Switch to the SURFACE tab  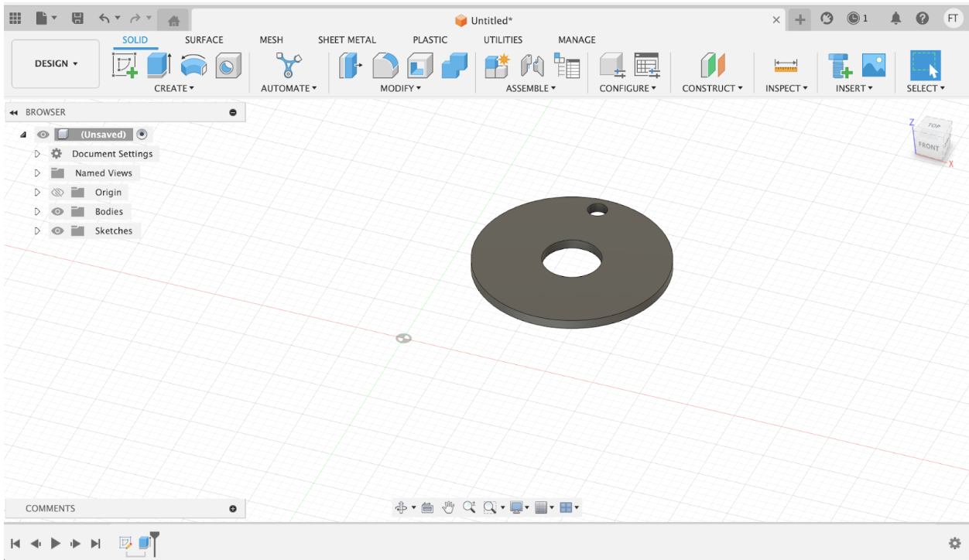coord(204,40)
